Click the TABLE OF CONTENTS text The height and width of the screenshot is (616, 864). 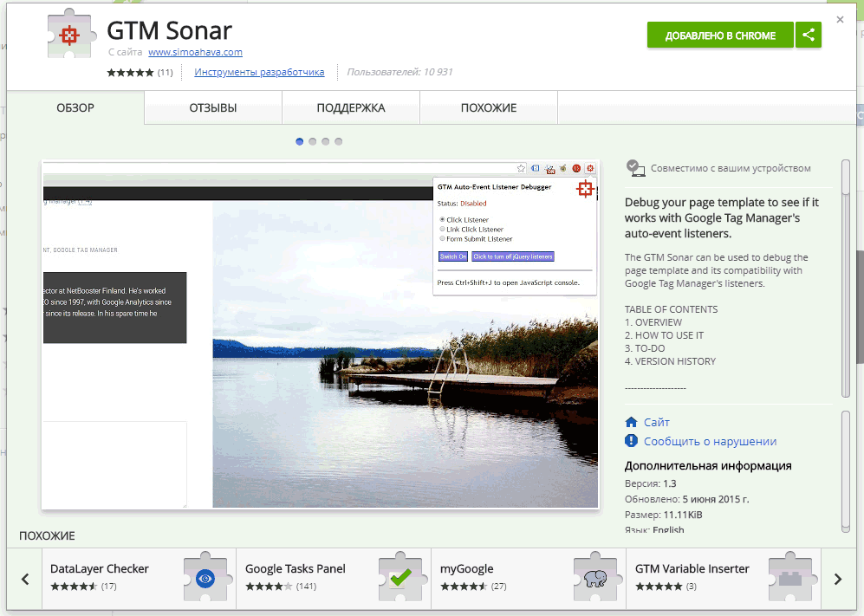pos(671,309)
